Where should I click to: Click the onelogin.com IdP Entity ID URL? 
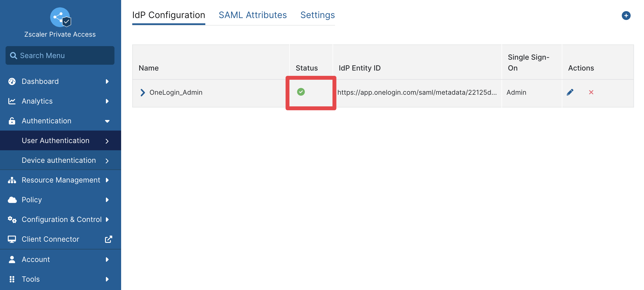(x=417, y=92)
